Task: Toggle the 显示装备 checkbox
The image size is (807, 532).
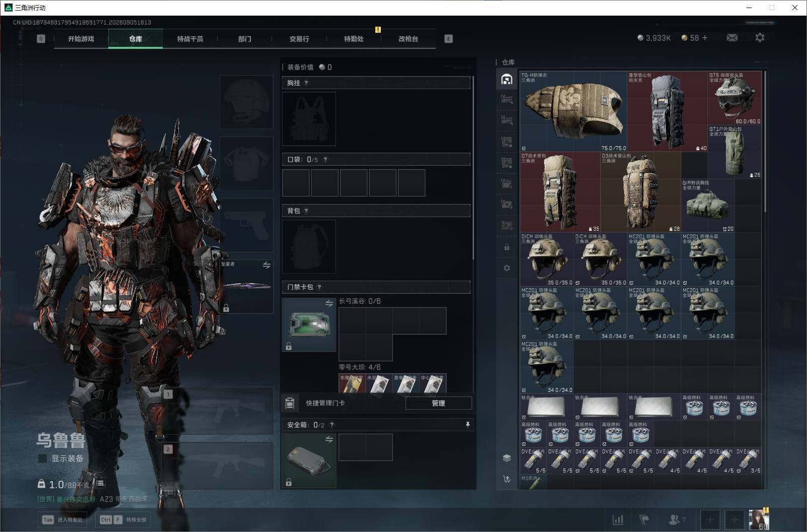Action: coord(43,458)
